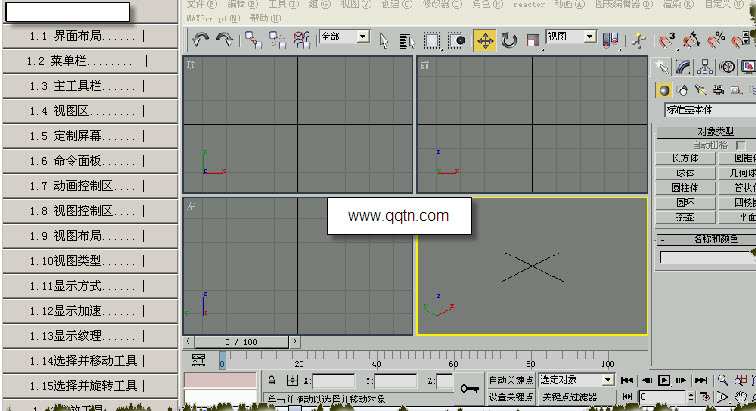The width and height of the screenshot is (756, 411).
Task: Click the time slider 0 / 100 bar
Action: pos(241,342)
